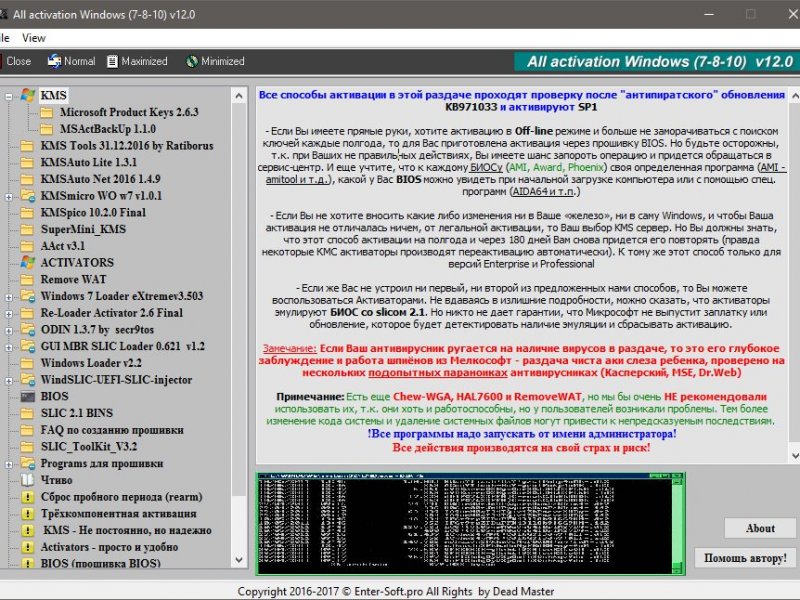This screenshot has height=600, width=800.
Task: Expand the ODIN 1.3.7 by secr9tos node
Action: [9, 331]
